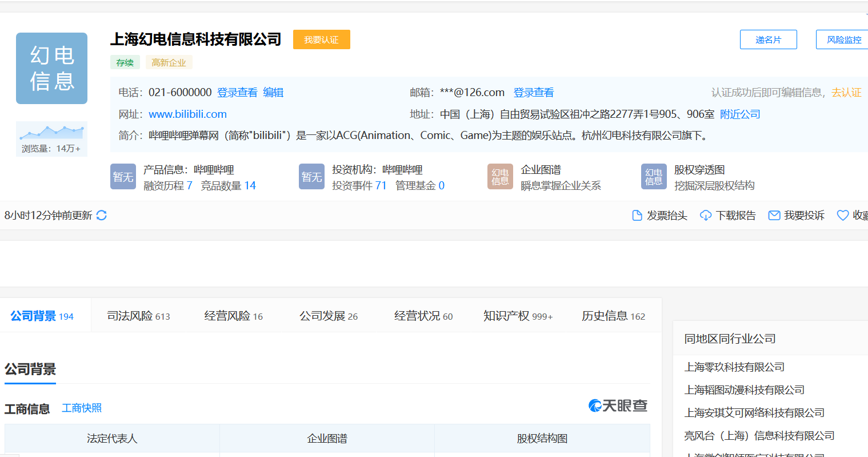Click the 去认证 link

pos(846,93)
